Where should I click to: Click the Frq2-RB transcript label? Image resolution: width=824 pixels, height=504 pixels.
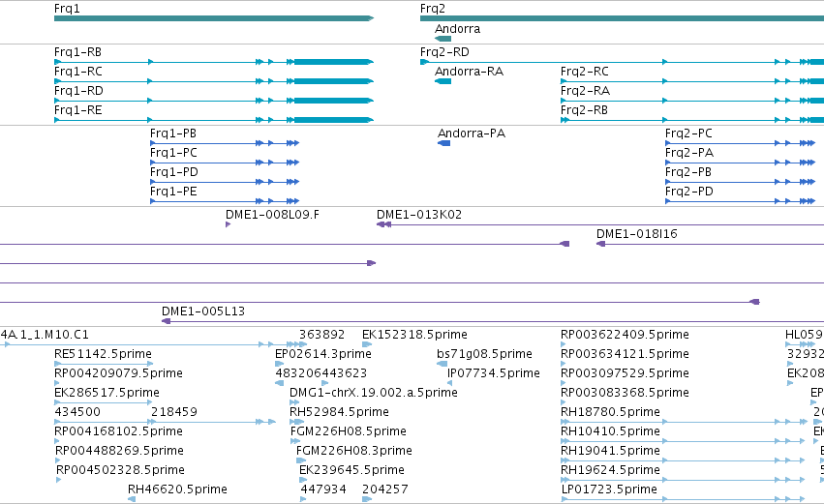(585, 110)
